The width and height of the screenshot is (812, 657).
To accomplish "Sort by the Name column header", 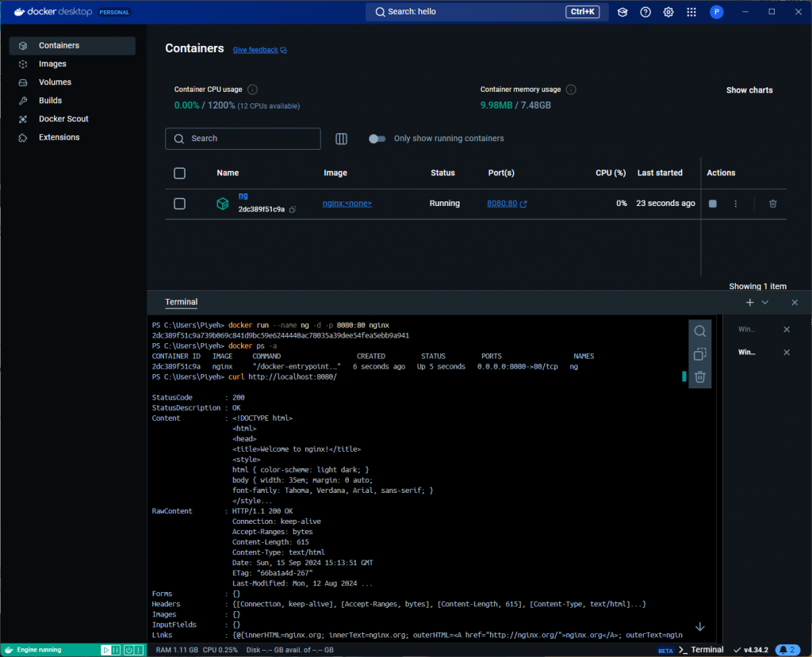I will [x=228, y=174].
